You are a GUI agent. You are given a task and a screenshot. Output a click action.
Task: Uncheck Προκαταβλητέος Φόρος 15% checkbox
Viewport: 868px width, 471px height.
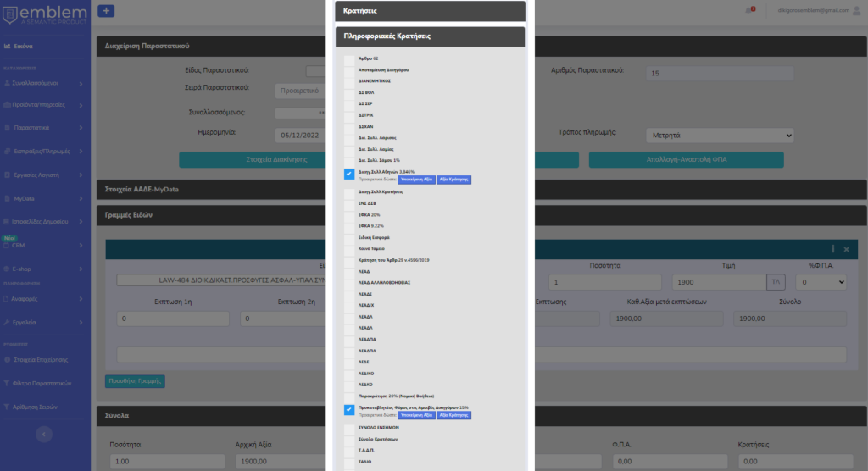pos(349,410)
